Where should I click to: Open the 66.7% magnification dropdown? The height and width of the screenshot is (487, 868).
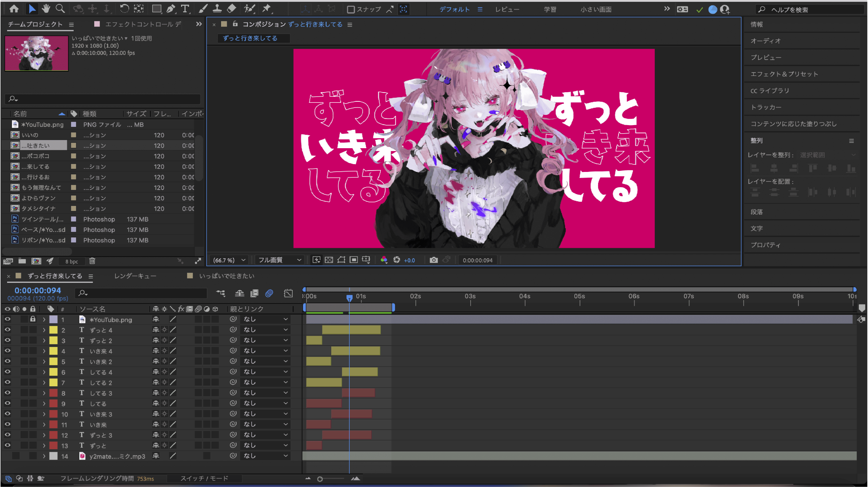(229, 260)
